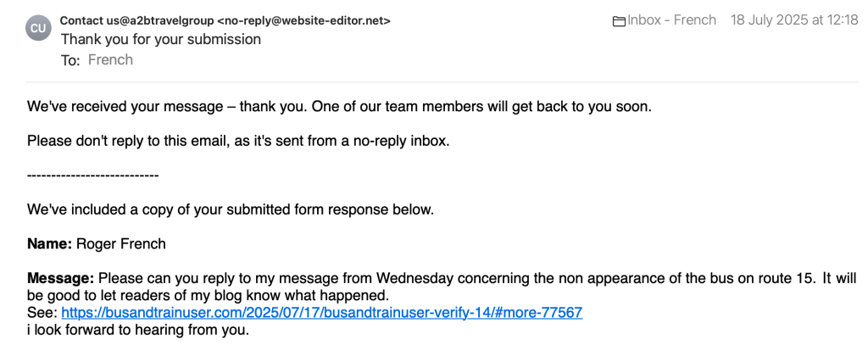This screenshot has height=351, width=868.
Task: Click the CU sender avatar icon
Action: [x=40, y=27]
